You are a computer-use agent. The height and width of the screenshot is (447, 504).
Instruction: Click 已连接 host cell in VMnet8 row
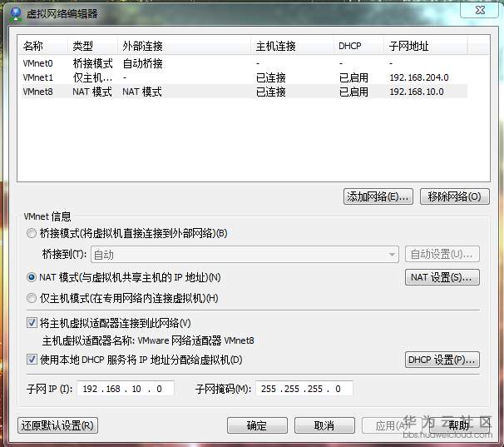tap(271, 92)
